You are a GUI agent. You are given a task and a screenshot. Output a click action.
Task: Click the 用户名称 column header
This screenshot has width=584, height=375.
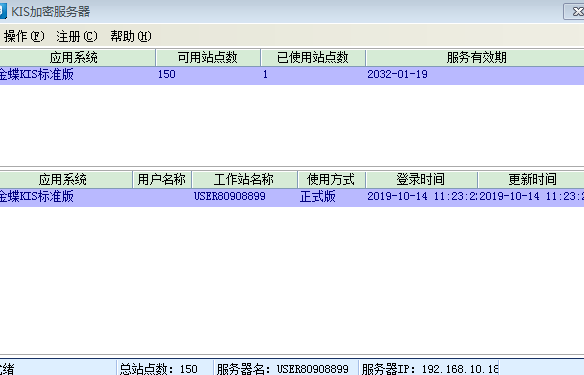(x=162, y=179)
